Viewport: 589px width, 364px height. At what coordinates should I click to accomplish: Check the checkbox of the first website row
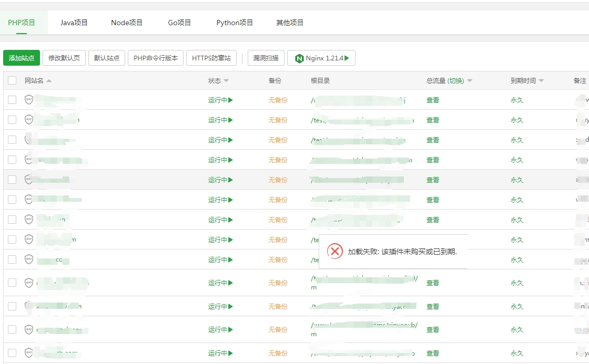[12, 99]
